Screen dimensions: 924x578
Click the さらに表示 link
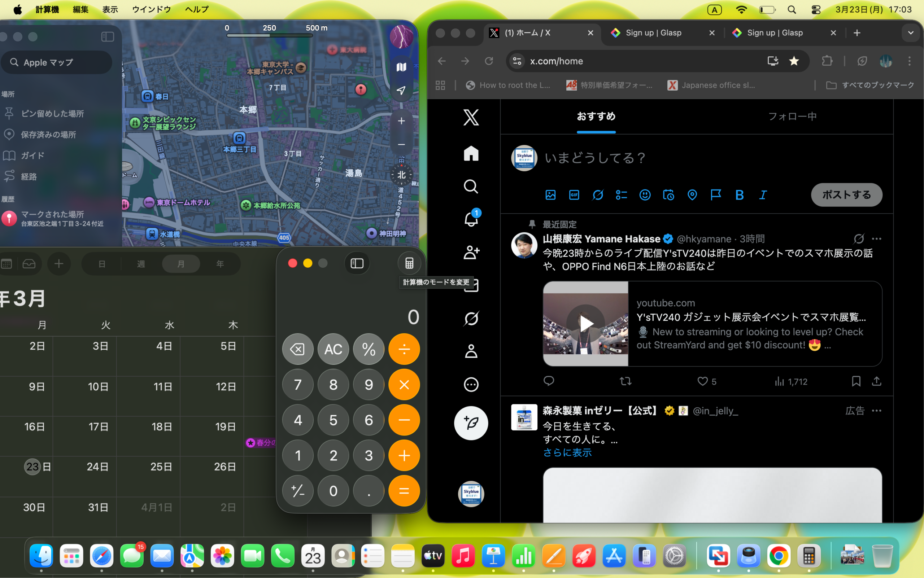point(567,452)
